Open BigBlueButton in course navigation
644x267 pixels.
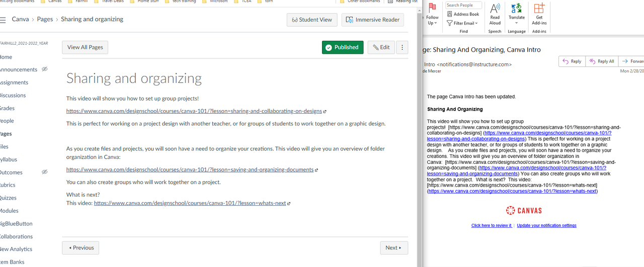point(16,224)
